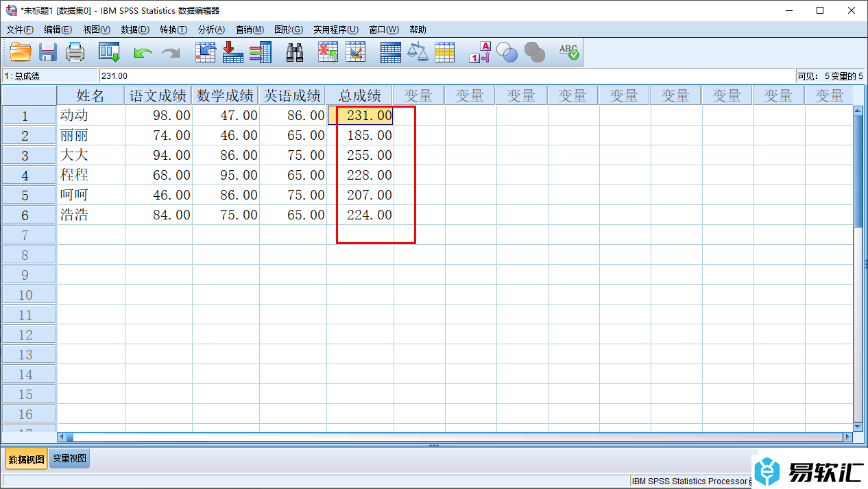The image size is (868, 489).
Task: Click the first empty 变量 column header
Action: pyautogui.click(x=419, y=95)
